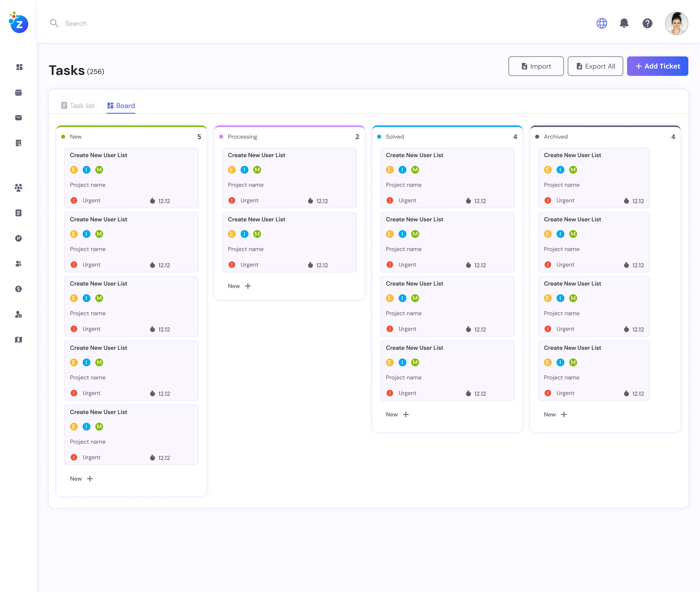The width and height of the screenshot is (700, 592).
Task: Click the Import button
Action: 536,66
